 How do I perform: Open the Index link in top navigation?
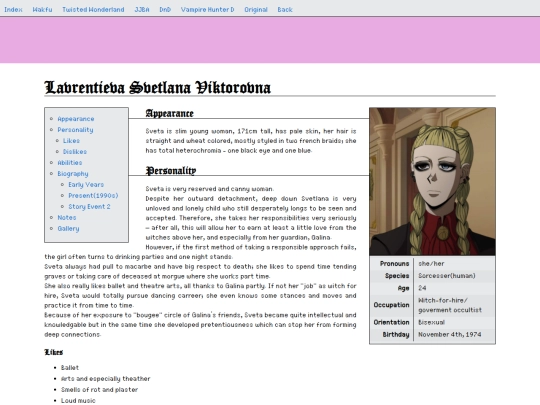(x=13, y=10)
